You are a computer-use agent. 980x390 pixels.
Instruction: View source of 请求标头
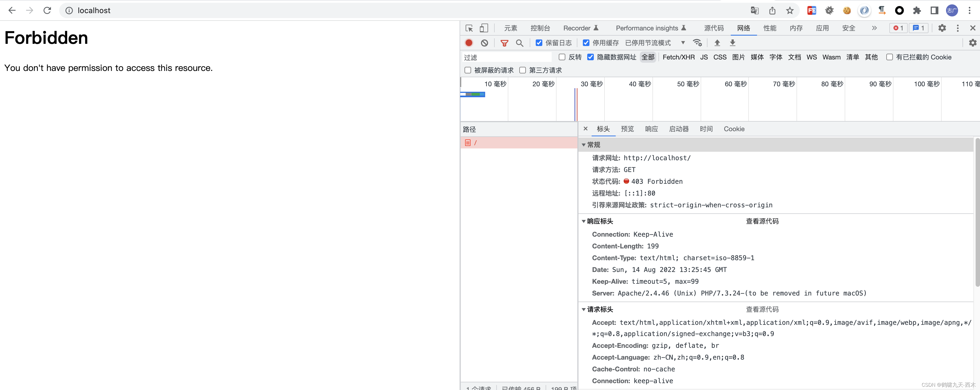point(762,310)
